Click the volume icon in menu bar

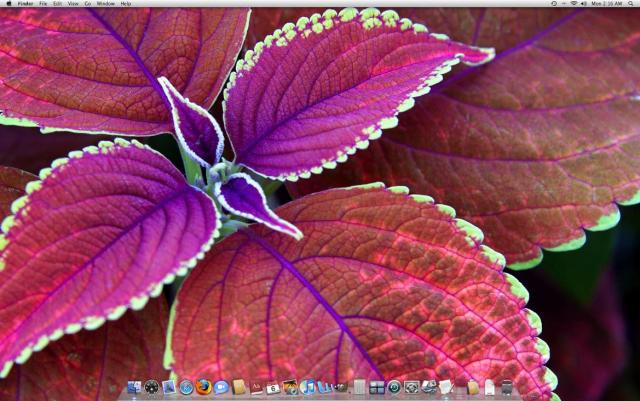click(x=584, y=3)
